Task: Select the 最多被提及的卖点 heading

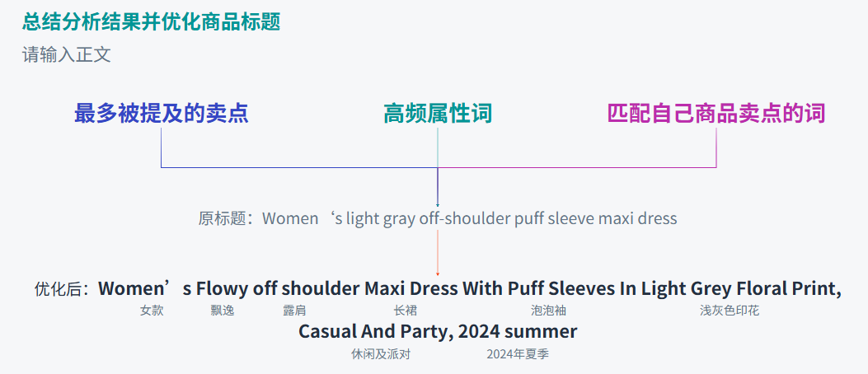Action: (162, 114)
